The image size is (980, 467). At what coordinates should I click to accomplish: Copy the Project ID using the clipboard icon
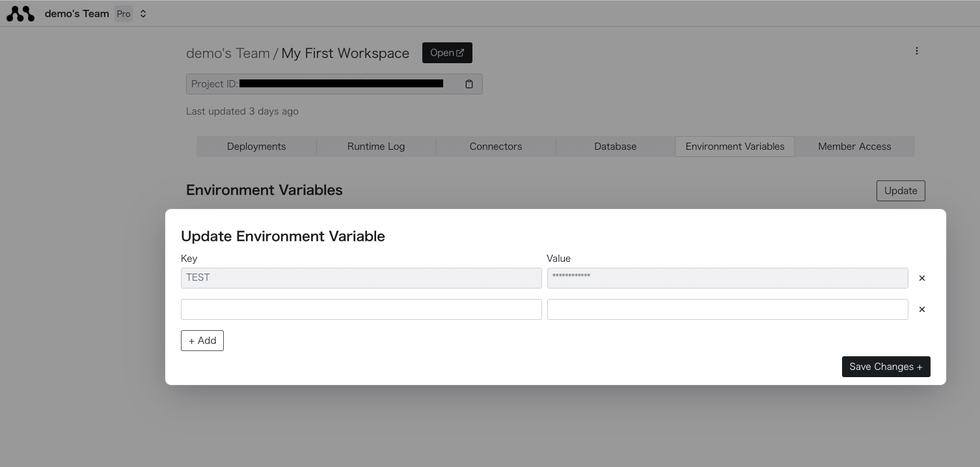469,83
